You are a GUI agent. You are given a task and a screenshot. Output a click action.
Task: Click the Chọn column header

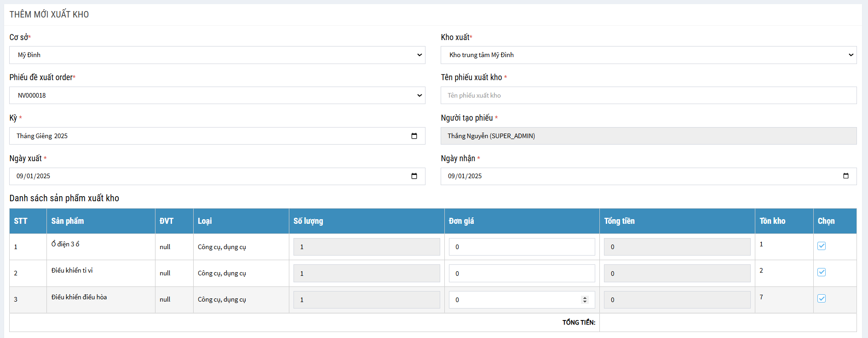pos(826,221)
